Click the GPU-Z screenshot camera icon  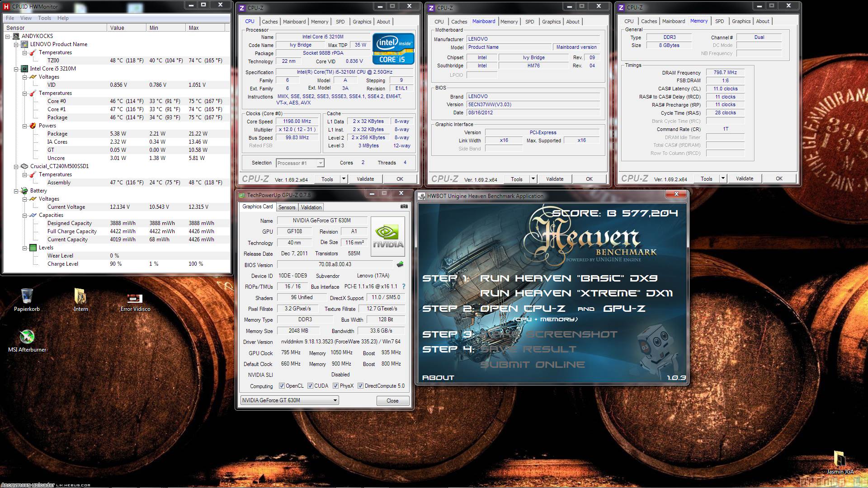[404, 206]
